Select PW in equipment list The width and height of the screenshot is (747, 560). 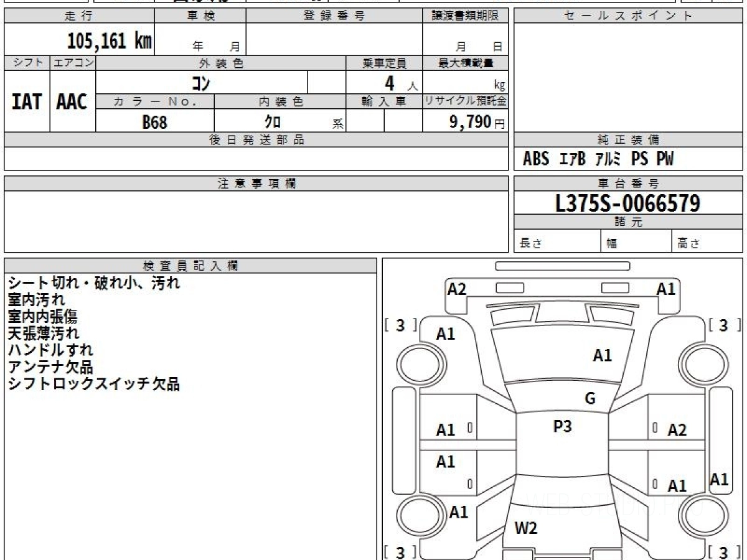[665, 159]
